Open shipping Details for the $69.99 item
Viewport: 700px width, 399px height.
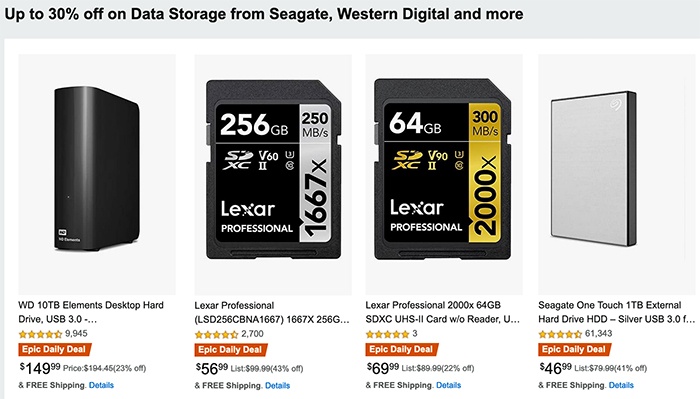(x=449, y=385)
